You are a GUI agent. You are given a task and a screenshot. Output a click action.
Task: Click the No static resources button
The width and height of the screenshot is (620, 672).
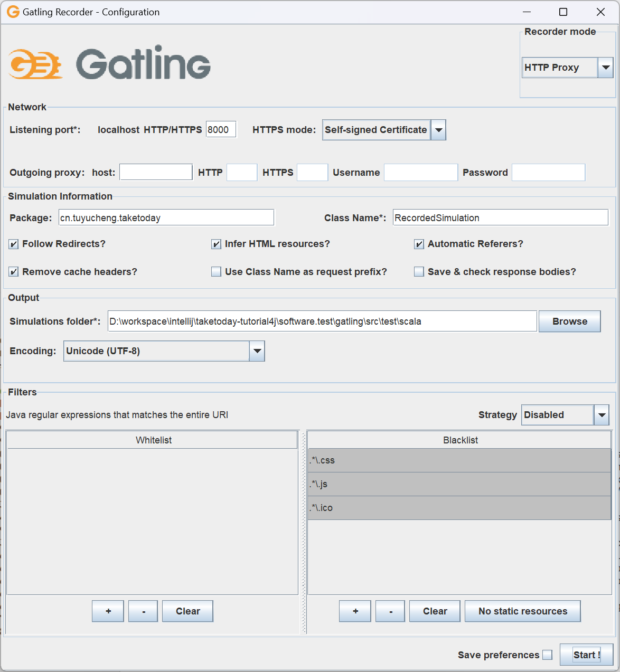tap(522, 611)
